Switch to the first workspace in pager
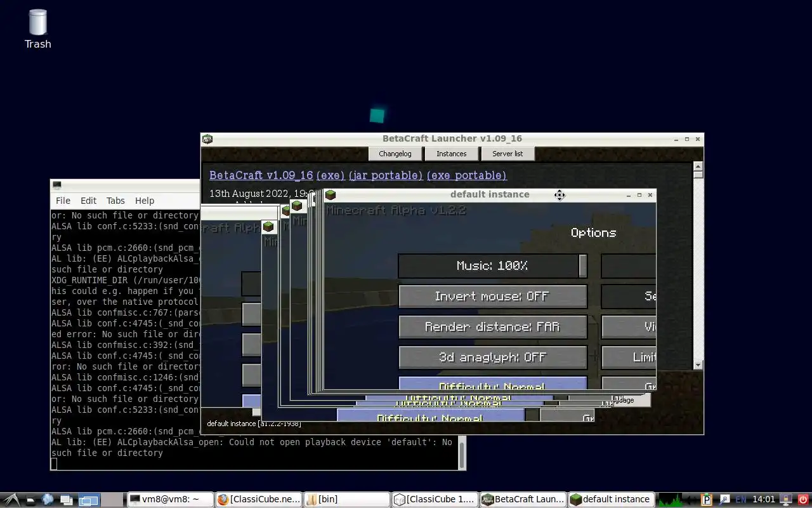The image size is (812, 508). (89, 500)
